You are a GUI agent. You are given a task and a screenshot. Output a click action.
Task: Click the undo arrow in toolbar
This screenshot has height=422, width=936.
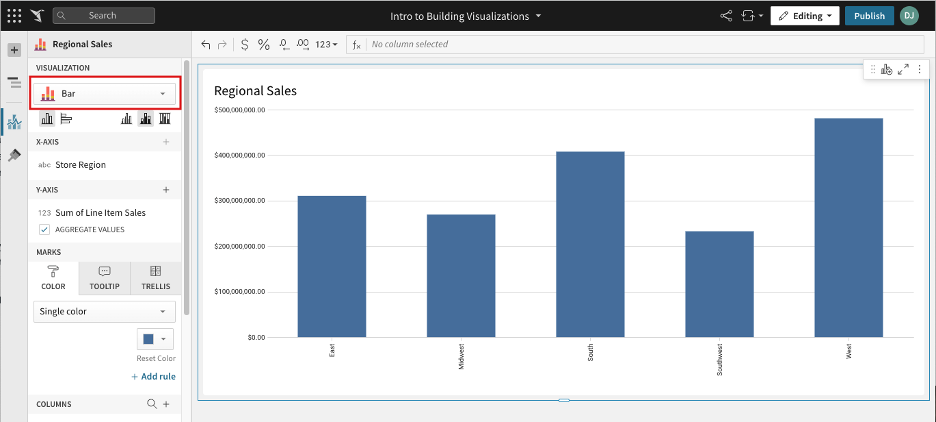(206, 44)
